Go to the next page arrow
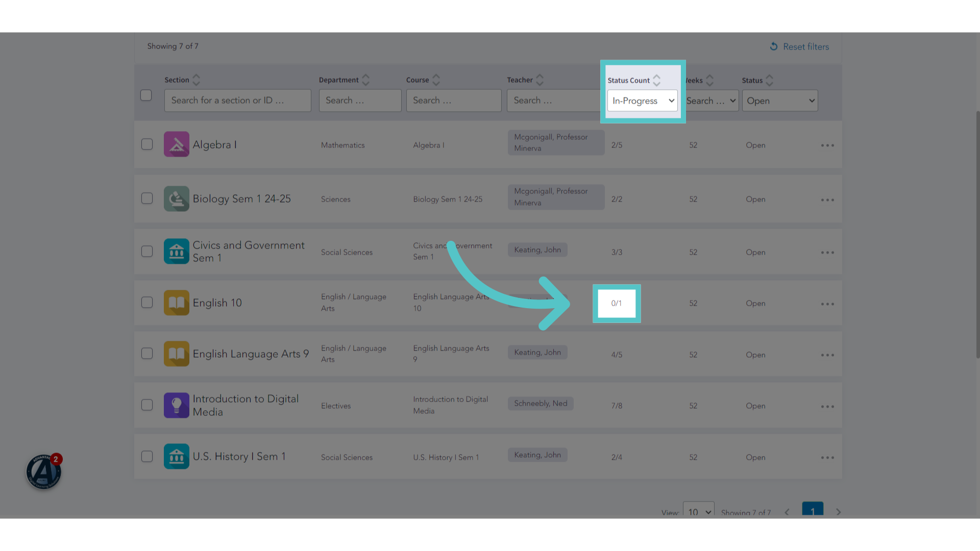The image size is (980, 551). click(x=838, y=512)
